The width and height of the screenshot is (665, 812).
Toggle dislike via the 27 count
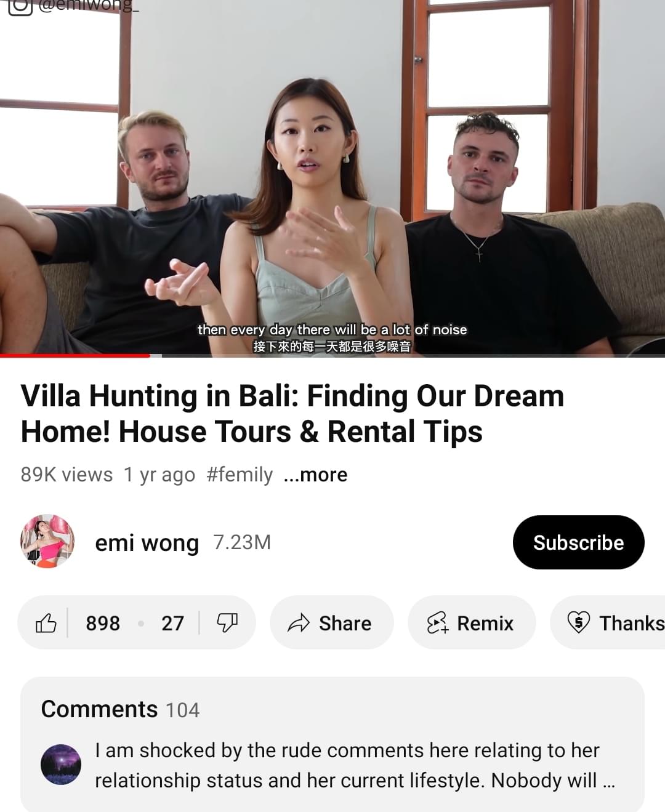(173, 623)
